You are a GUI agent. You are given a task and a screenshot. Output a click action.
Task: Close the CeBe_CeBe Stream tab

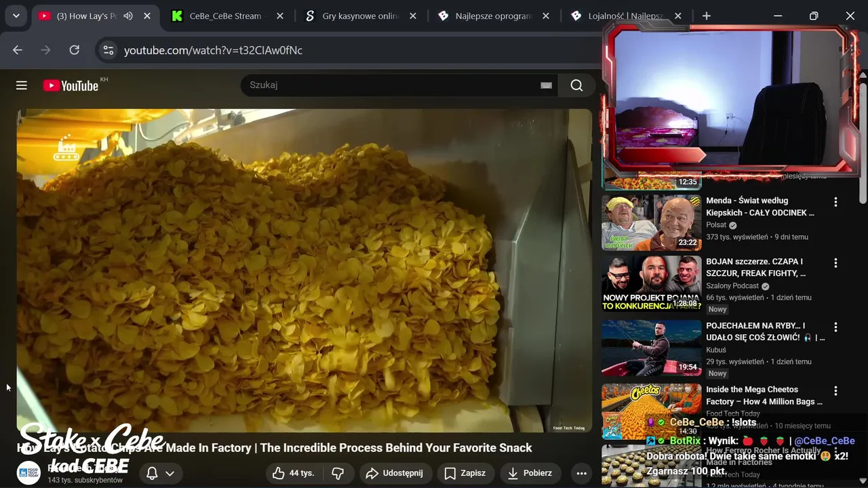tap(280, 16)
